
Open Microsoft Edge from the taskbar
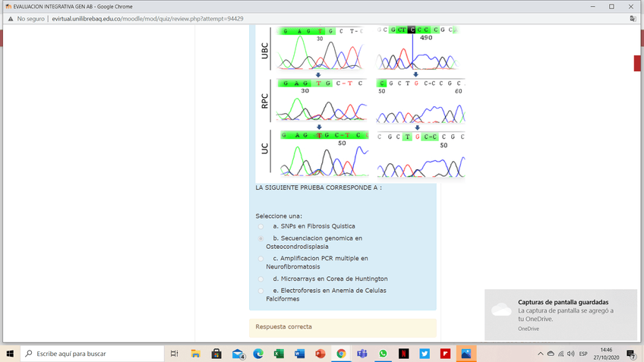[x=258, y=354]
